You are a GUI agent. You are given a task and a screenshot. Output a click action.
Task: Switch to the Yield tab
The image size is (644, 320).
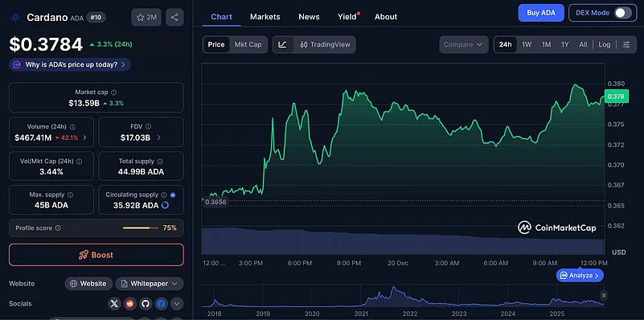pyautogui.click(x=347, y=17)
